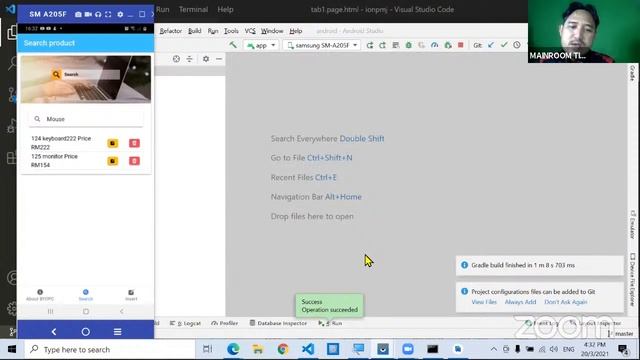Click the Rerun app icon after device dropdown
The height and width of the screenshot is (360, 640).
click(369, 45)
